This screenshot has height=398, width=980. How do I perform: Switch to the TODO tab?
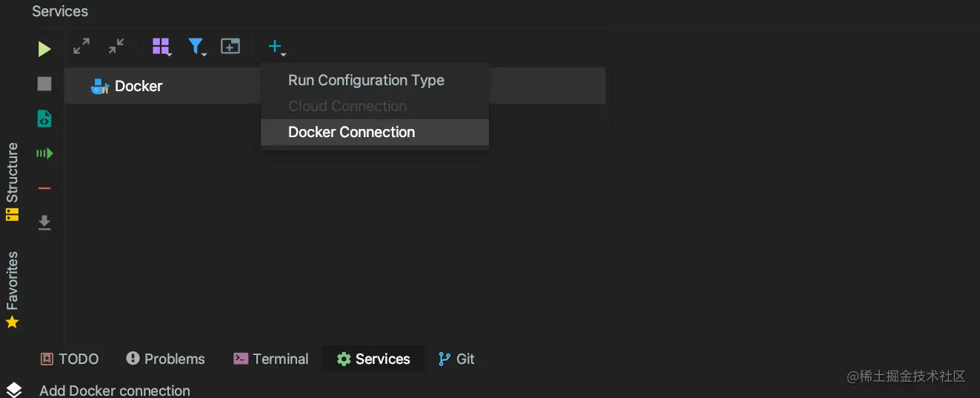70,359
